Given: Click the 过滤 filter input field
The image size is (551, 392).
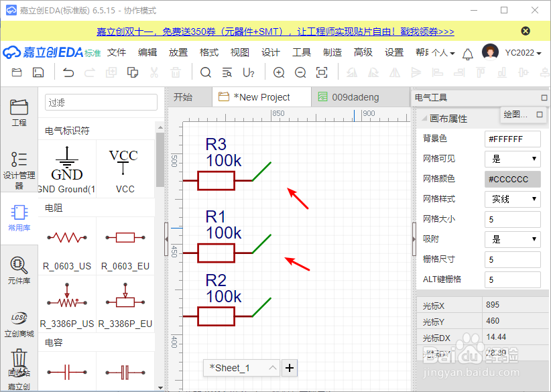Looking at the screenshot, I should [101, 101].
